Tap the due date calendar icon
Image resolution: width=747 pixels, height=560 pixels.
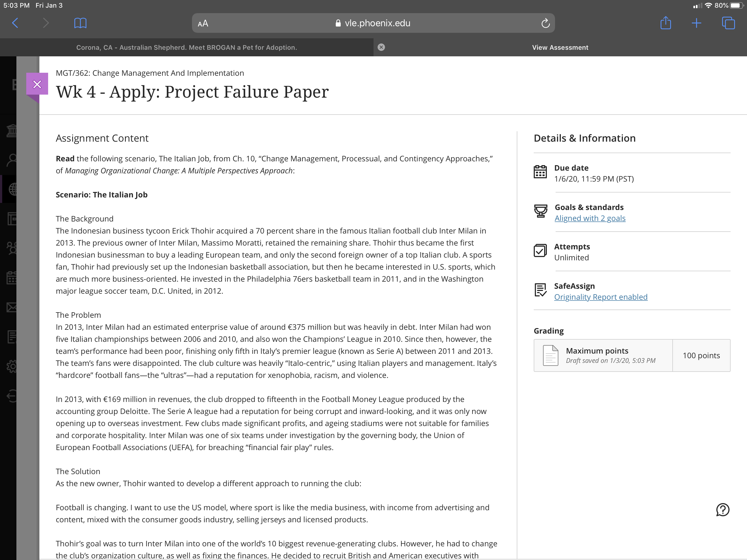pyautogui.click(x=540, y=171)
